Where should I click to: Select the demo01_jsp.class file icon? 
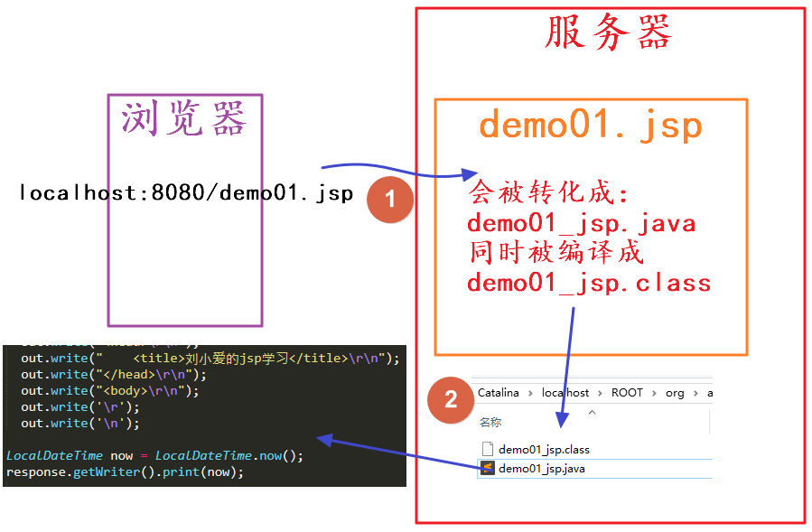click(x=488, y=449)
